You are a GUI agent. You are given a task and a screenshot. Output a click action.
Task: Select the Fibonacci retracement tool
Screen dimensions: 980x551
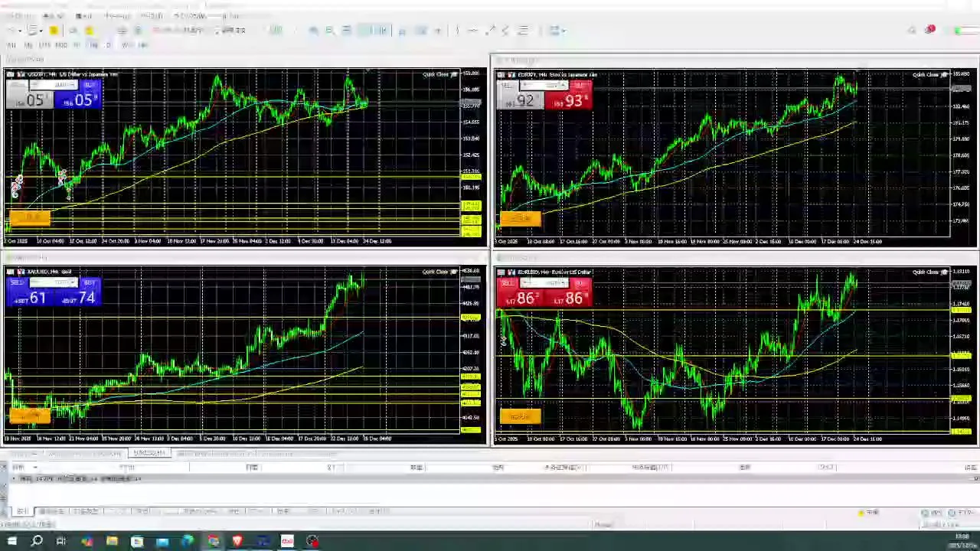click(x=523, y=31)
